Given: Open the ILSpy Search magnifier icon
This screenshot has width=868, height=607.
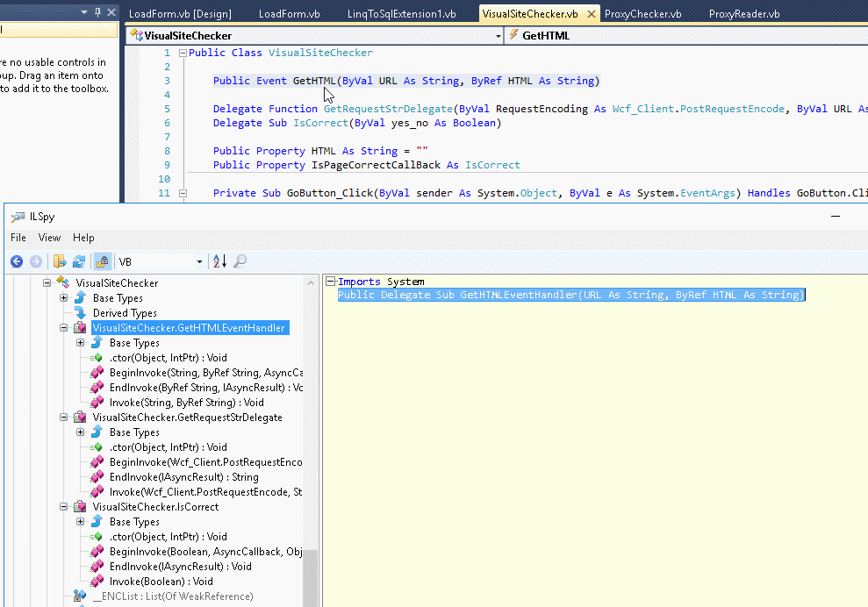Looking at the screenshot, I should coord(240,261).
